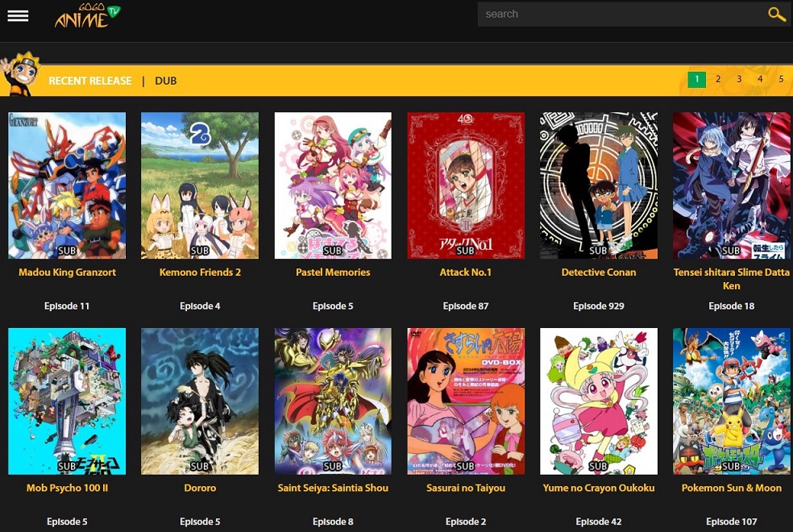
Task: Open the Pastel Memories poster
Action: tap(333, 185)
